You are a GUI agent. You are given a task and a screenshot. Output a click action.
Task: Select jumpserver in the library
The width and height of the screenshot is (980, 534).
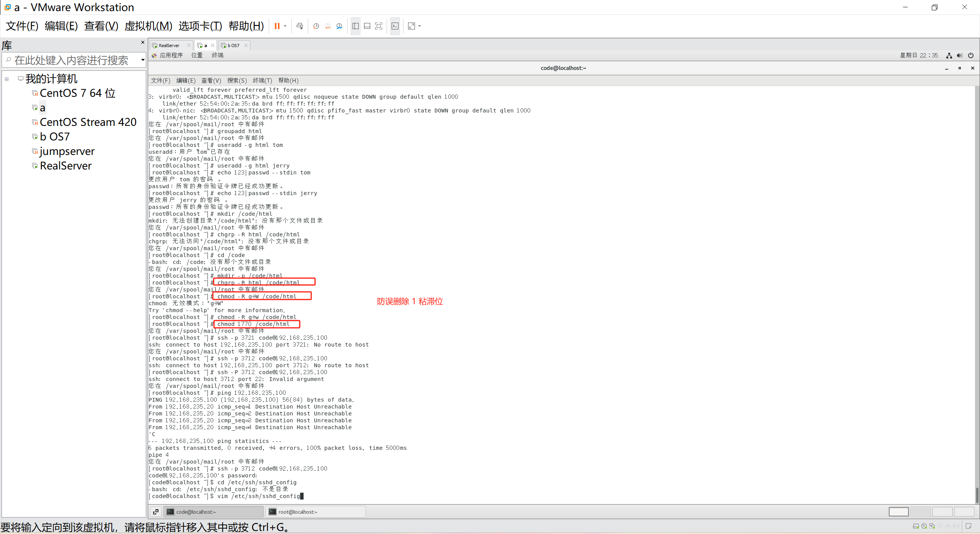(67, 151)
